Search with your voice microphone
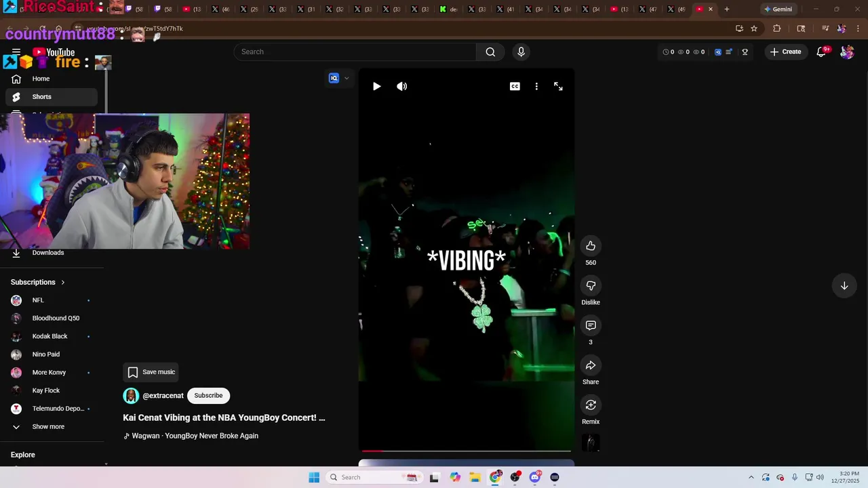 [521, 52]
